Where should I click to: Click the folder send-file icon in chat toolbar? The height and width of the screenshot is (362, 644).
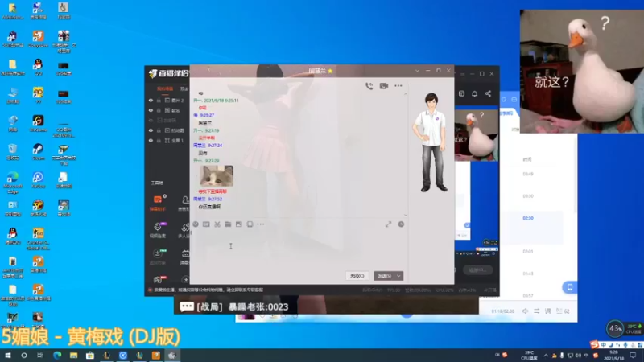point(228,224)
